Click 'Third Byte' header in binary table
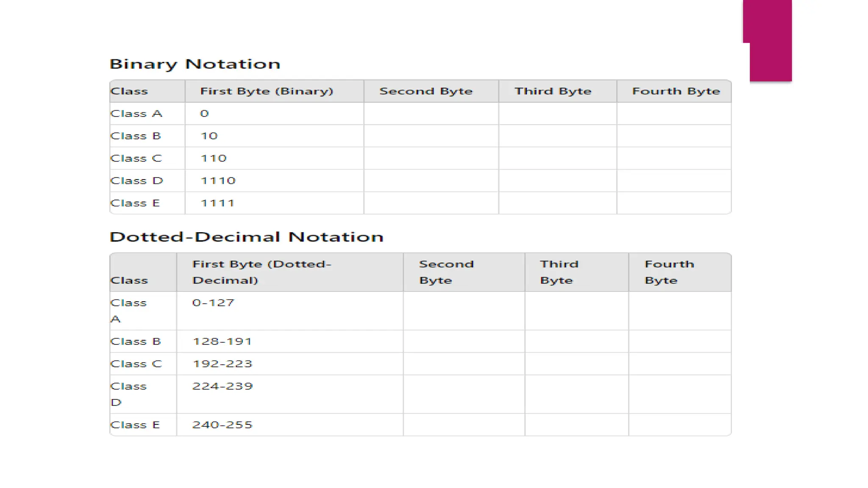The width and height of the screenshot is (868, 488). tap(553, 91)
